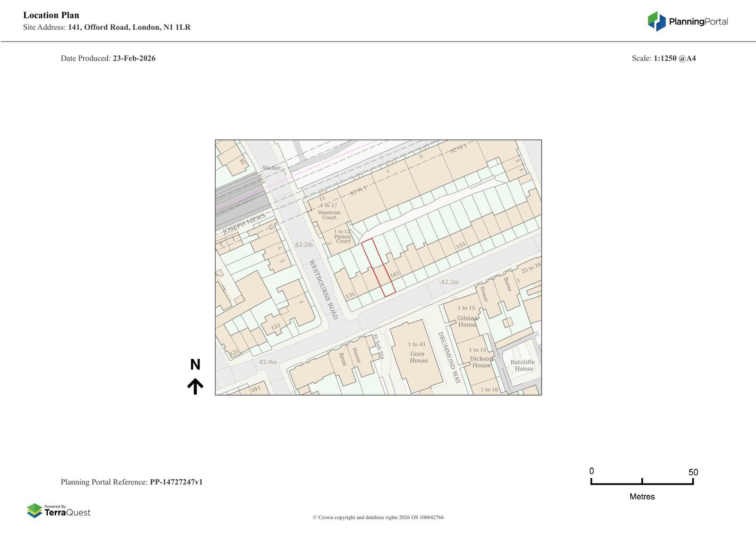This screenshot has height=535, width=756.
Task: Click the Planning Portal reference PP-14727247v1
Action: pos(176,482)
